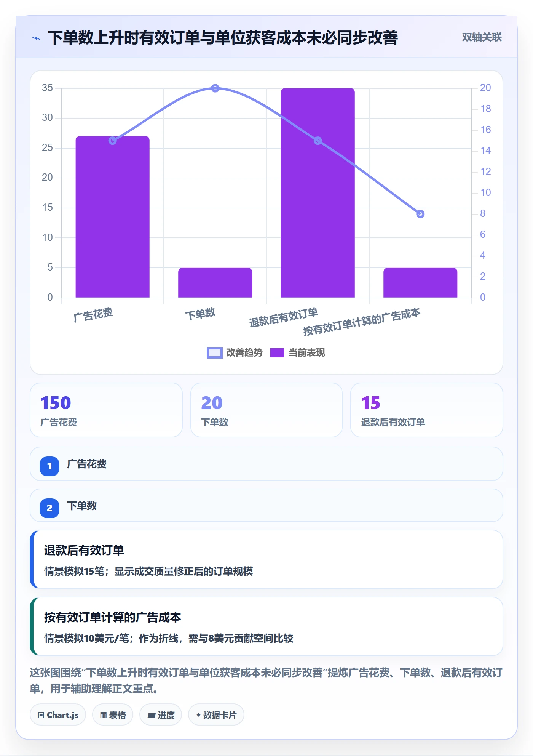Click the line point on the 广告花费 bar
The image size is (533, 756).
[x=112, y=141]
